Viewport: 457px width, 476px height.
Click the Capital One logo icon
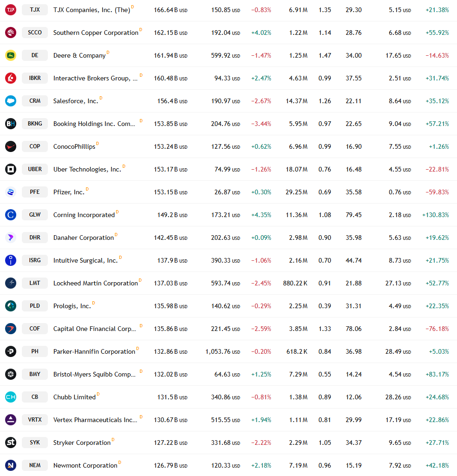coord(11,329)
